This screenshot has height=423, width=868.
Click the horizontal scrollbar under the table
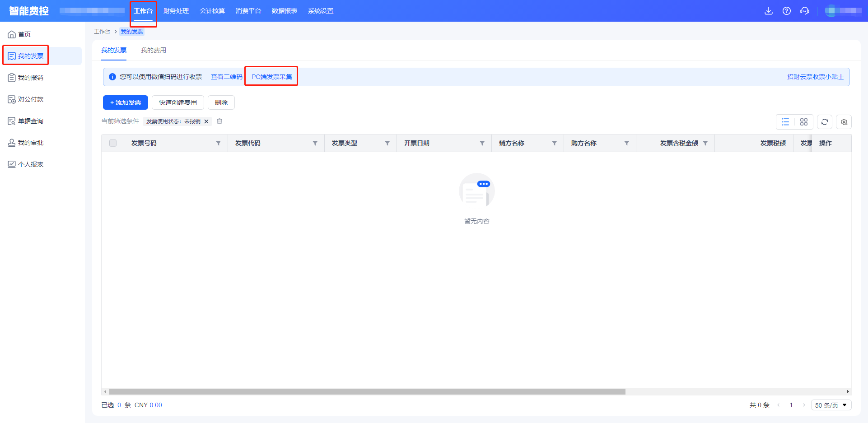(x=367, y=391)
